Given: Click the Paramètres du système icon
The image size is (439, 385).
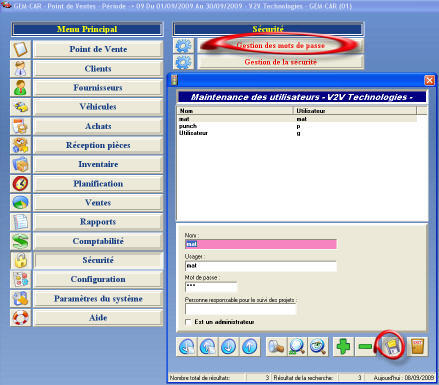Looking at the screenshot, I should click(20, 298).
